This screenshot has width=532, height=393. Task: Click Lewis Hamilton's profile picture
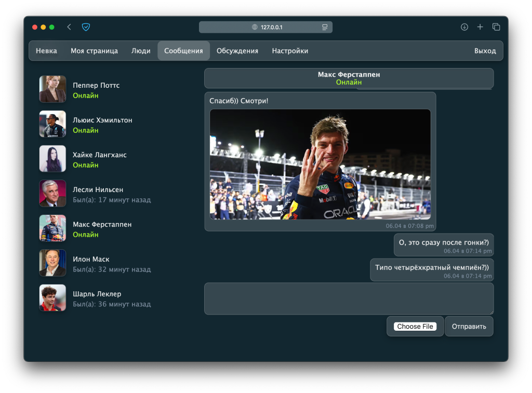(x=52, y=124)
